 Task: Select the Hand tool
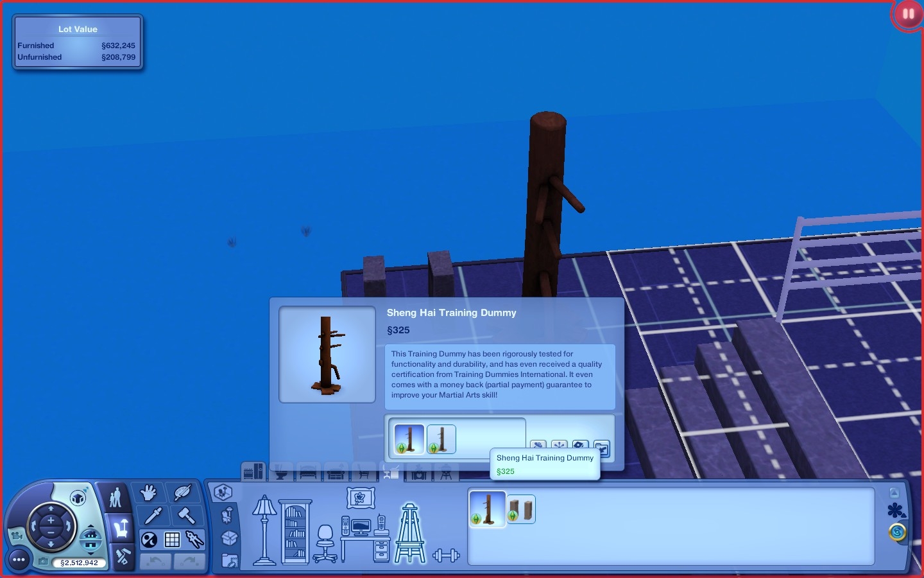click(149, 493)
